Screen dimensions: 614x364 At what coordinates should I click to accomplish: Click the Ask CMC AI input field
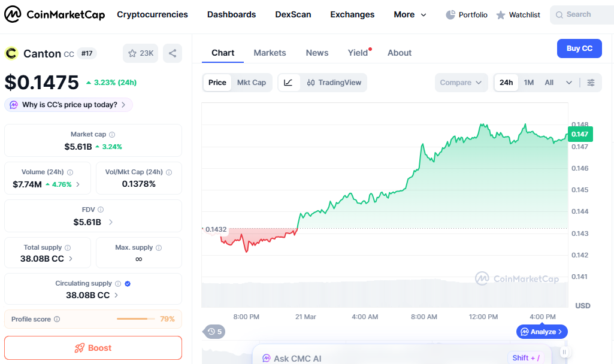coord(389,357)
